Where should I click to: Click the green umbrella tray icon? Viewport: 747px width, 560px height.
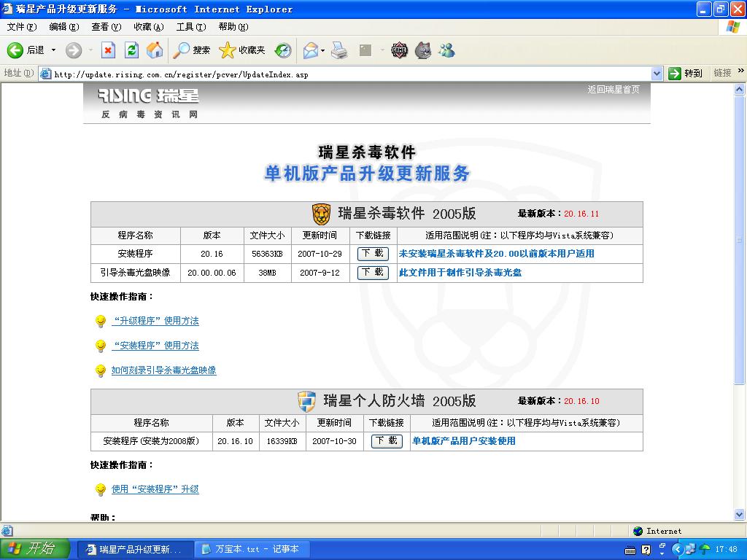pyautogui.click(x=705, y=550)
